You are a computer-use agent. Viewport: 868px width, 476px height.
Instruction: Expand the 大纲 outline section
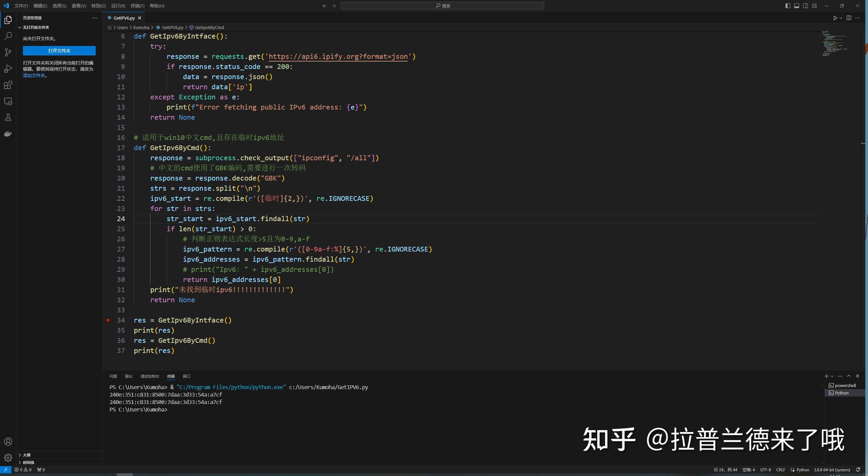26,455
